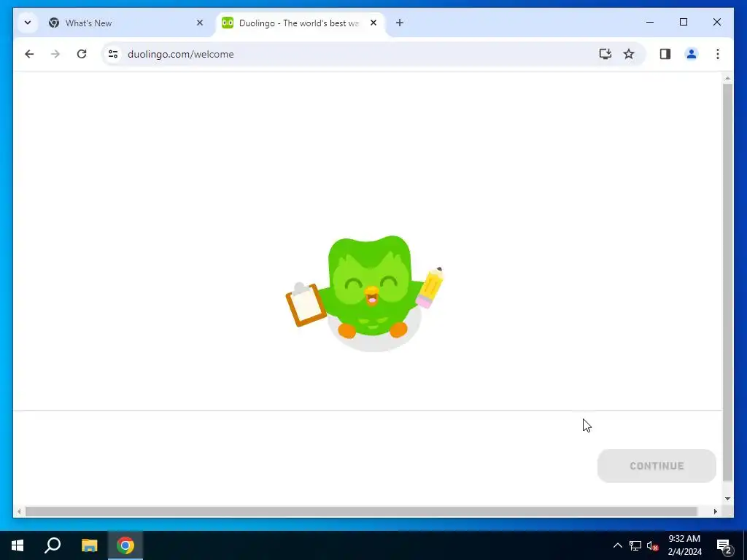Open Chrome's three-dot menu
Screen dimensions: 747x560
point(718,54)
